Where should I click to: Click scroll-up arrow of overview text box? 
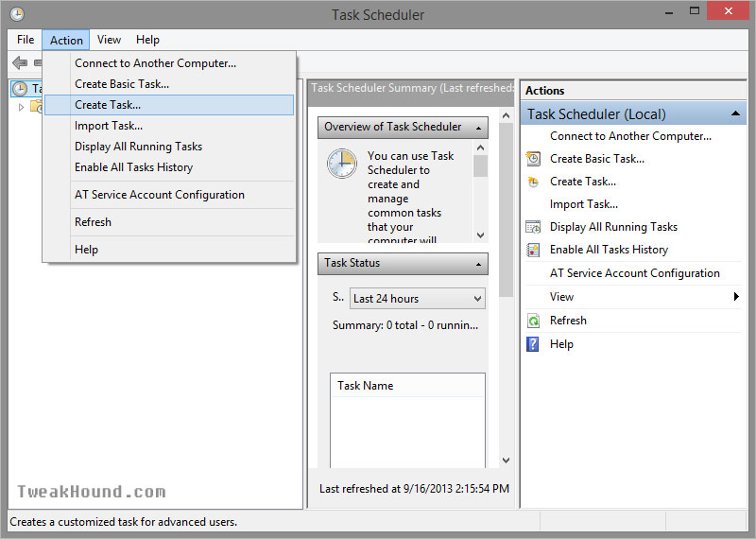(x=480, y=148)
